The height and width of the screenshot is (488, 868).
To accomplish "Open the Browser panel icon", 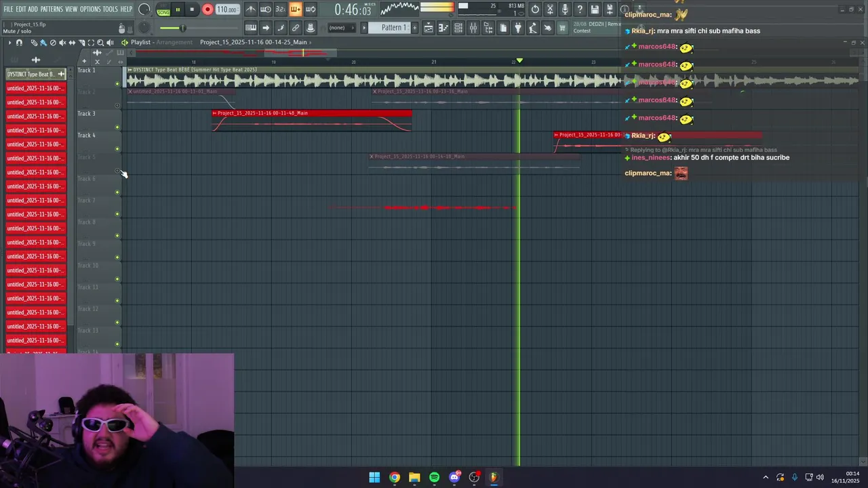I will coord(488,28).
